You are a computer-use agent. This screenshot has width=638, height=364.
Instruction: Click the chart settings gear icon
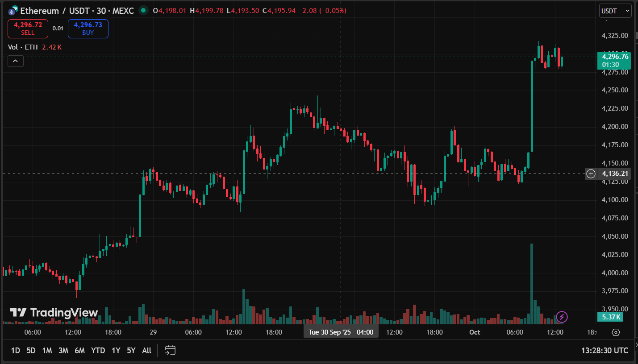coord(616,332)
